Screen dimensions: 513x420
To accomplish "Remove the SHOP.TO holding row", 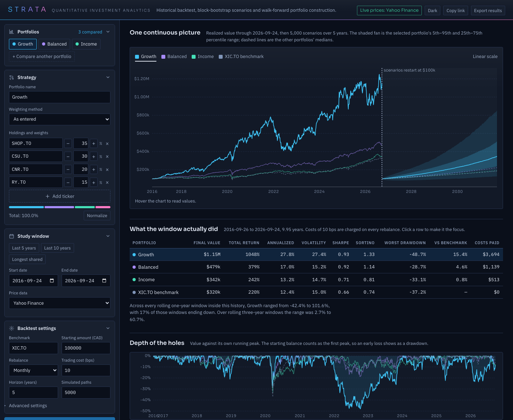I will 107,143.
